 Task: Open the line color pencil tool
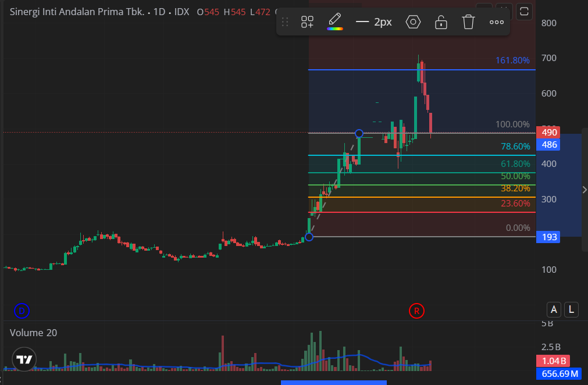point(334,22)
